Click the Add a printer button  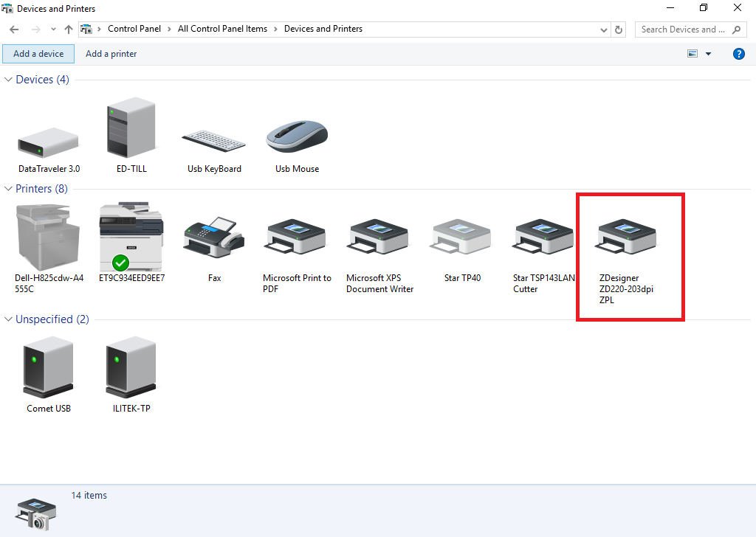(x=111, y=54)
